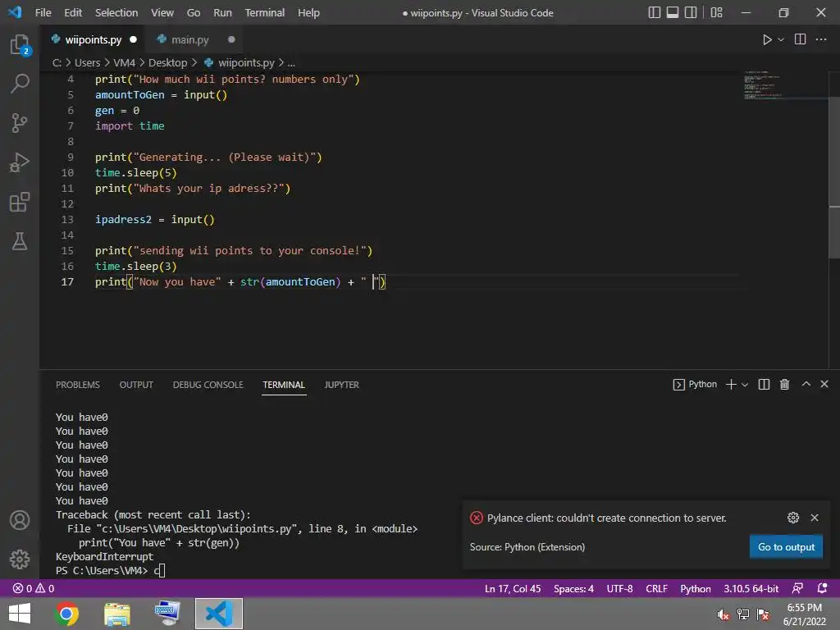The width and height of the screenshot is (840, 630).
Task: Open the Help menu
Action: (308, 12)
